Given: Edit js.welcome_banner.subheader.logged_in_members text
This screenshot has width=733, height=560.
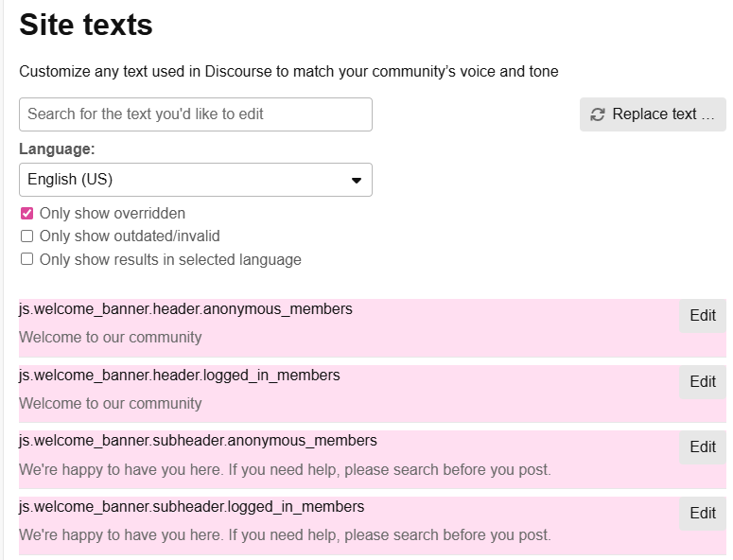Looking at the screenshot, I should click(703, 514).
